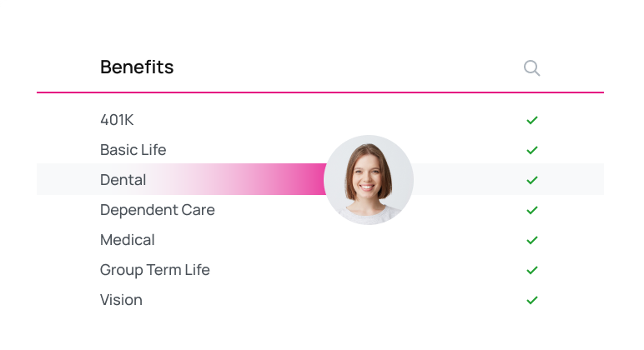Toggle the Dental benefit checkmark
The image size is (644, 350).
pos(532,180)
